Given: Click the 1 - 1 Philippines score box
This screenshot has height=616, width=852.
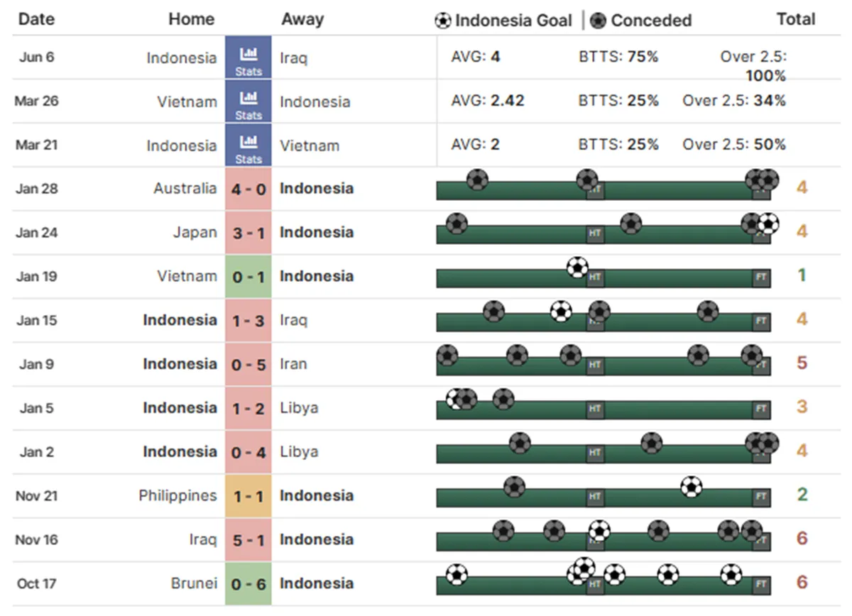Looking at the screenshot, I should click(248, 495).
